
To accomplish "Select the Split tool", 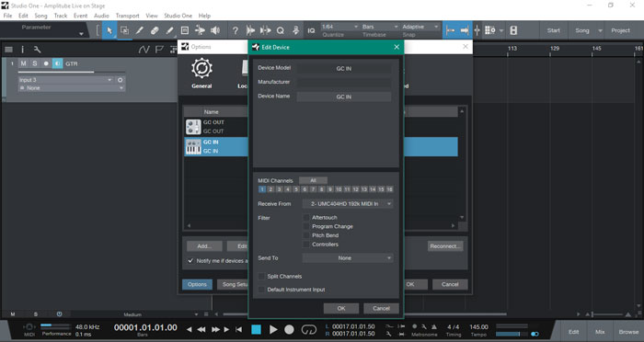I will click(140, 30).
